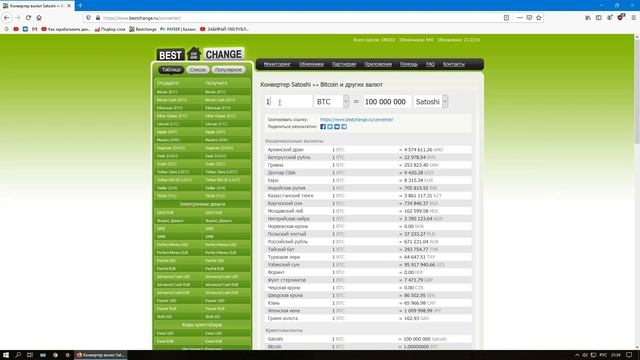Click the Firefox taskbar window button
Image resolution: width=640 pixels, height=360 pixels.
(x=100, y=355)
